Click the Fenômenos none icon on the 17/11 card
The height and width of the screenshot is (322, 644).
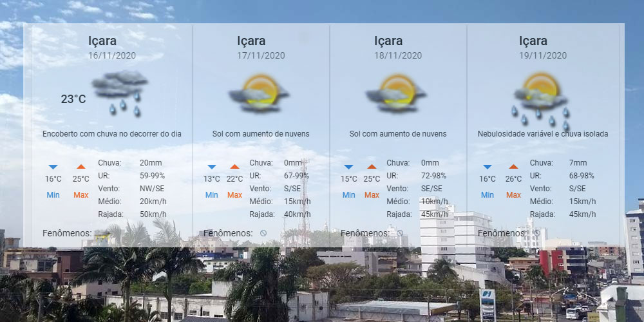click(x=263, y=233)
